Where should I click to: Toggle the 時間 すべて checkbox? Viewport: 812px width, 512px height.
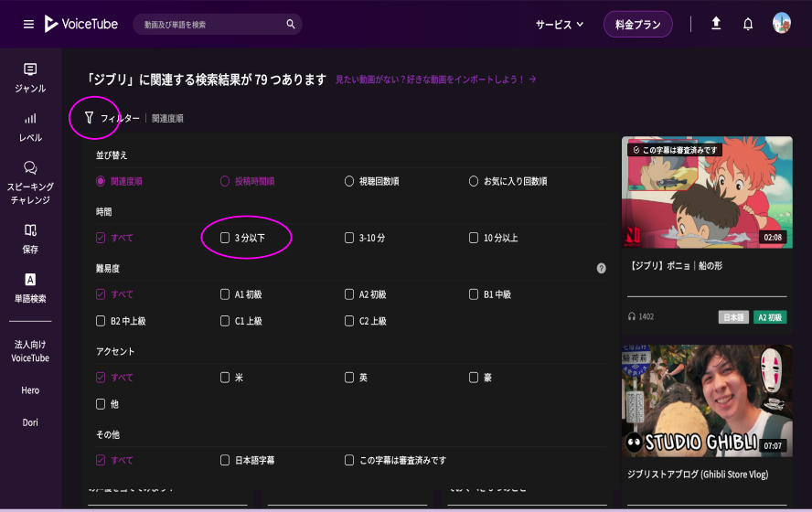(101, 238)
